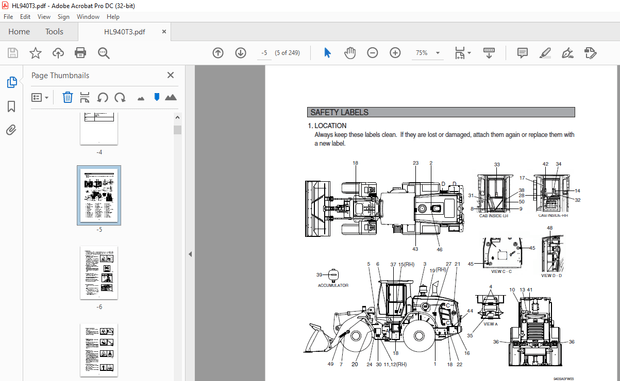Click the read mode keyboard icon
The image size is (620, 381).
tap(489, 53)
